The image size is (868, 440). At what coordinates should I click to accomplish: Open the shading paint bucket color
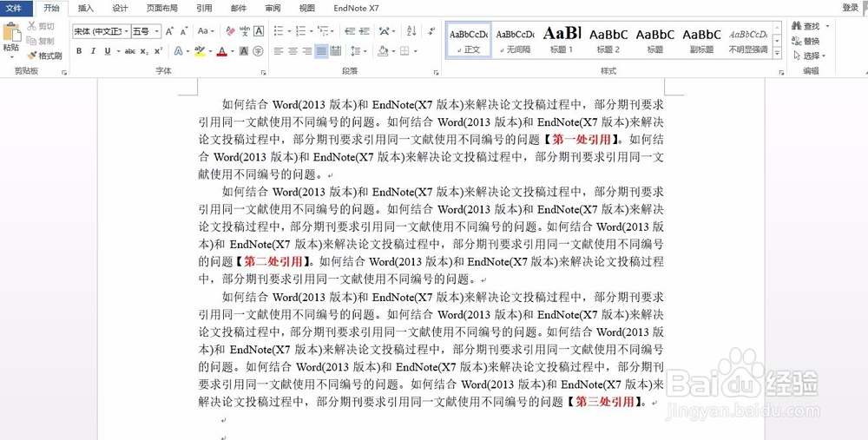click(x=383, y=51)
